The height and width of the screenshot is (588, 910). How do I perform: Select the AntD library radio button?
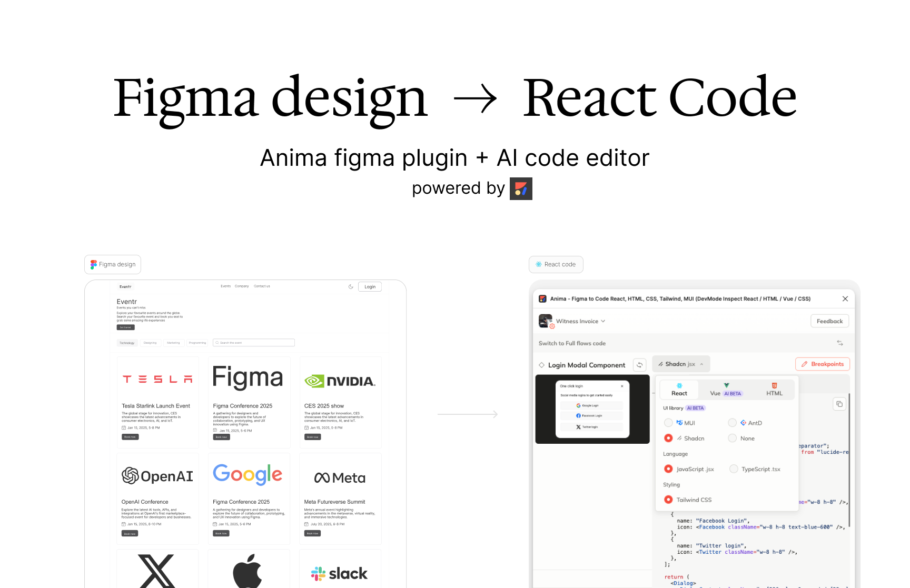tap(732, 423)
